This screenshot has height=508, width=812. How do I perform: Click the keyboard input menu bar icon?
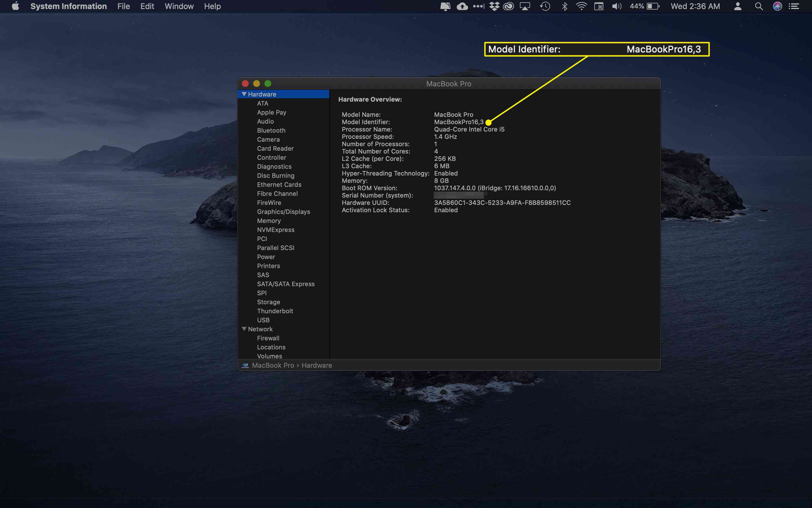[599, 6]
